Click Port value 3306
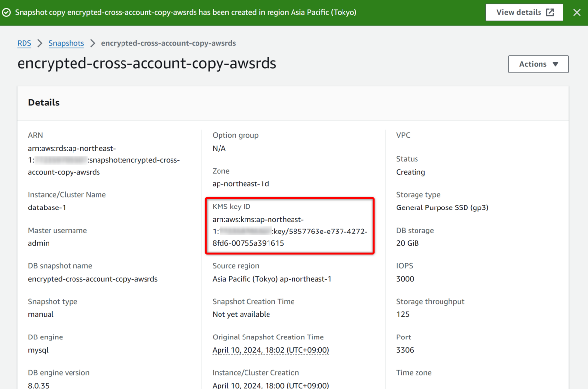This screenshot has height=389, width=588. click(405, 350)
